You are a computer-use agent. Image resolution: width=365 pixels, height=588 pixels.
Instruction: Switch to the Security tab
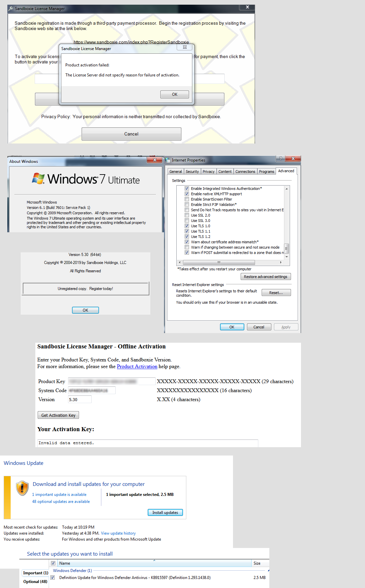click(x=192, y=172)
